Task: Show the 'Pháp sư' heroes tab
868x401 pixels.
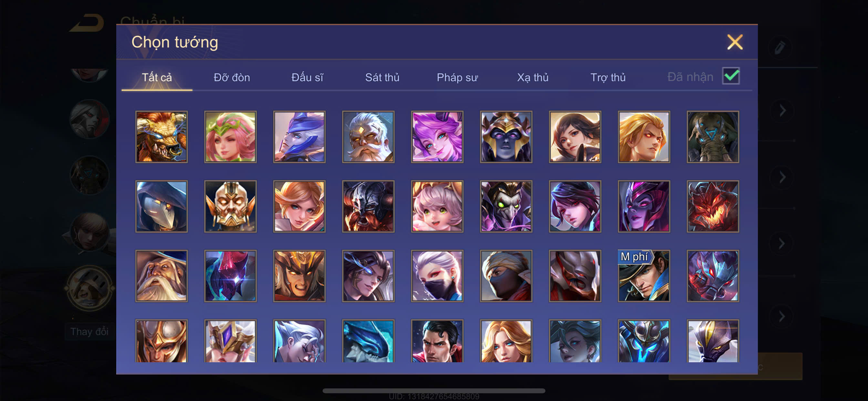Action: (457, 77)
